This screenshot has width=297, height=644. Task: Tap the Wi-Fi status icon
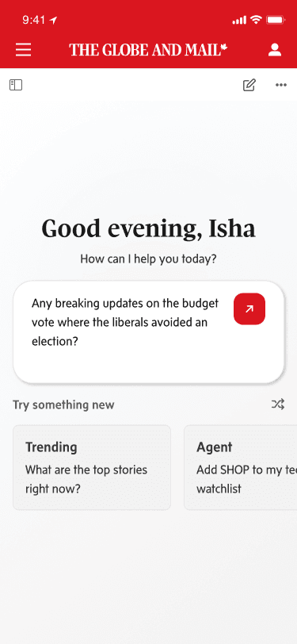[x=257, y=19]
